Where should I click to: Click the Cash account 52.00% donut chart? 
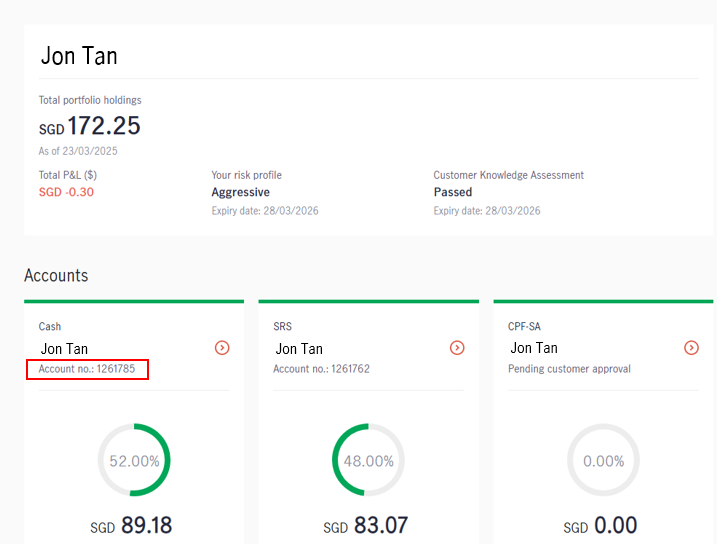(134, 461)
